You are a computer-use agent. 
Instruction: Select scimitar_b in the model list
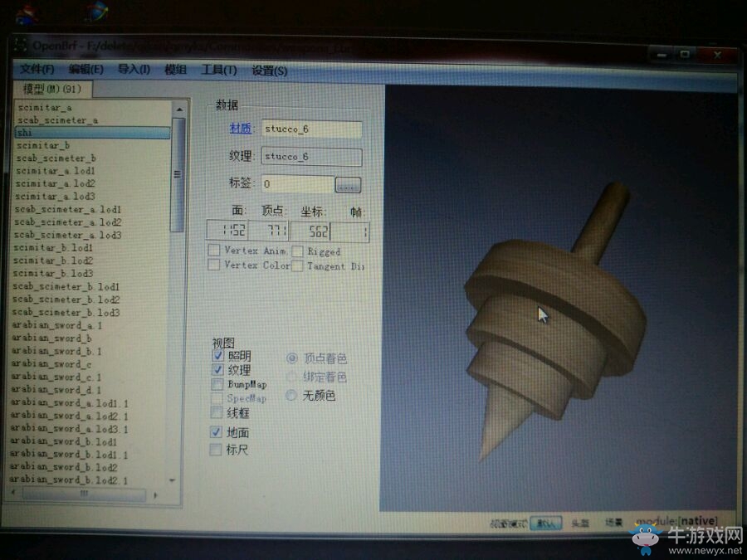pyautogui.click(x=43, y=145)
